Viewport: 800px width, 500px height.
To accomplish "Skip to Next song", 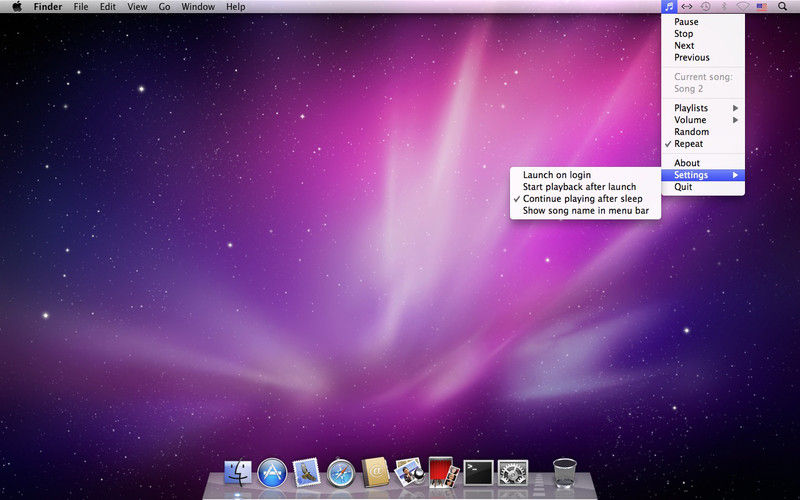I will pyautogui.click(x=703, y=45).
